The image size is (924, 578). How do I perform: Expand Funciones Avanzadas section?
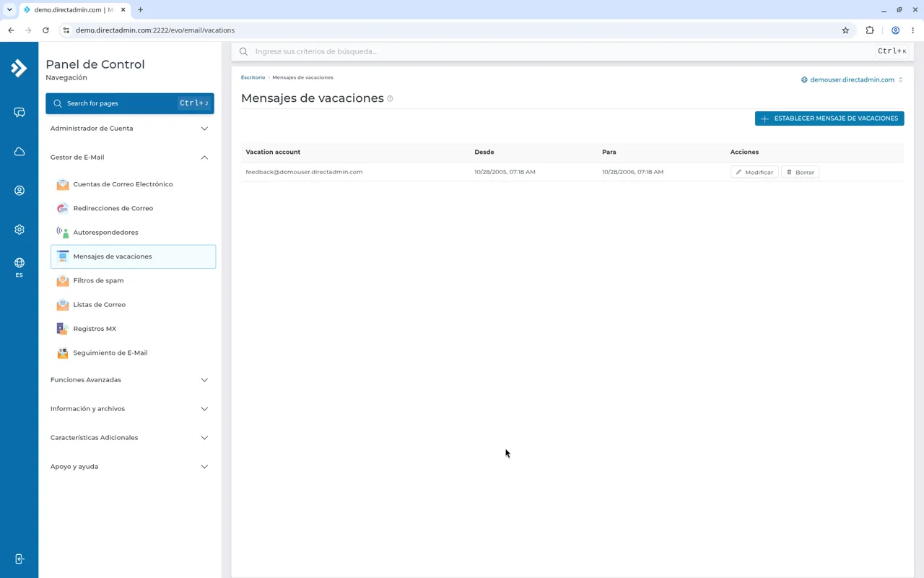(x=130, y=380)
